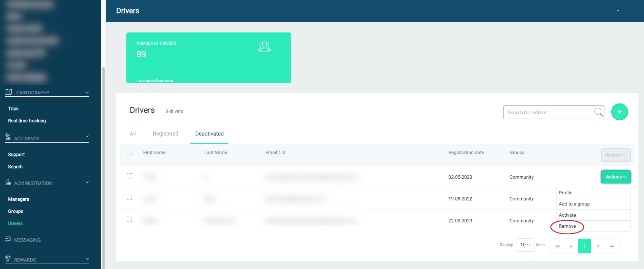Click the Administration user icon

point(8,182)
